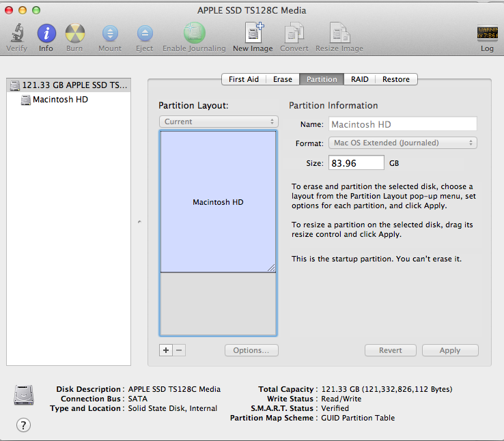Click the green zoom window button
The height and width of the screenshot is (441, 504).
[36, 10]
